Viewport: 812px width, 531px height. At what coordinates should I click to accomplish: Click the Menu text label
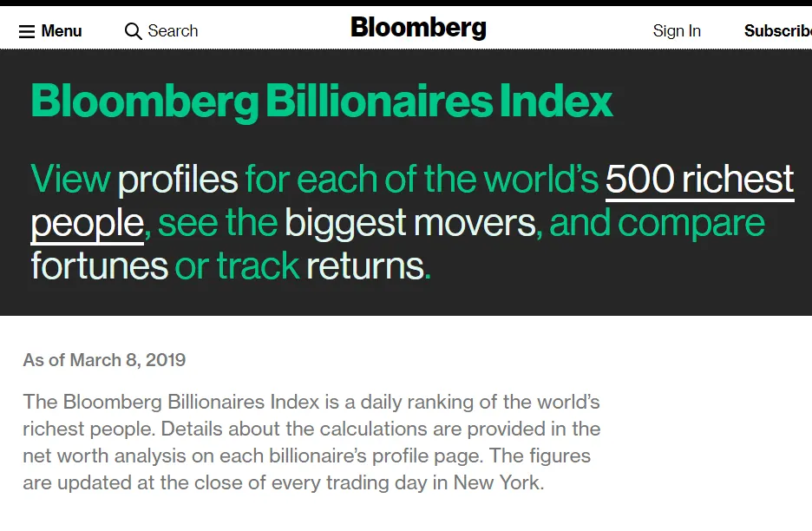pyautogui.click(x=62, y=31)
